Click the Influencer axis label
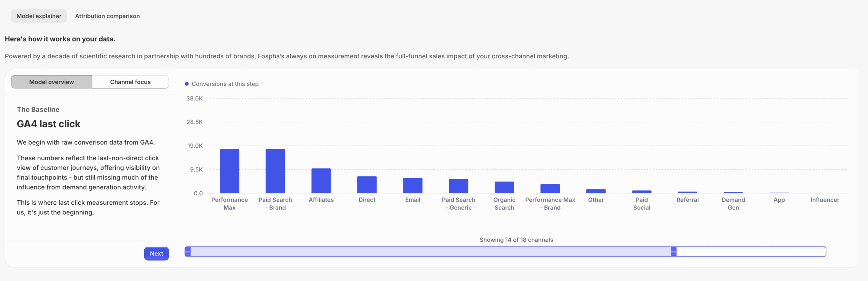The image size is (868, 281). click(x=825, y=200)
